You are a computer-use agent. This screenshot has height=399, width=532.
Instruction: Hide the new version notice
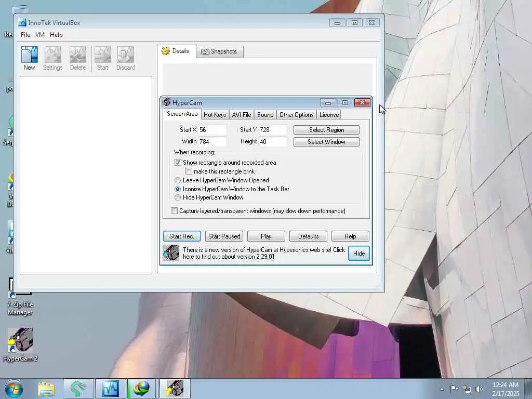358,254
